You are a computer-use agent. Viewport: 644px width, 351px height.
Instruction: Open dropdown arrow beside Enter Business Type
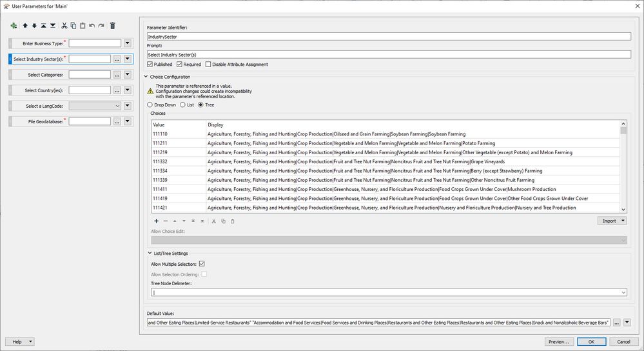point(128,43)
